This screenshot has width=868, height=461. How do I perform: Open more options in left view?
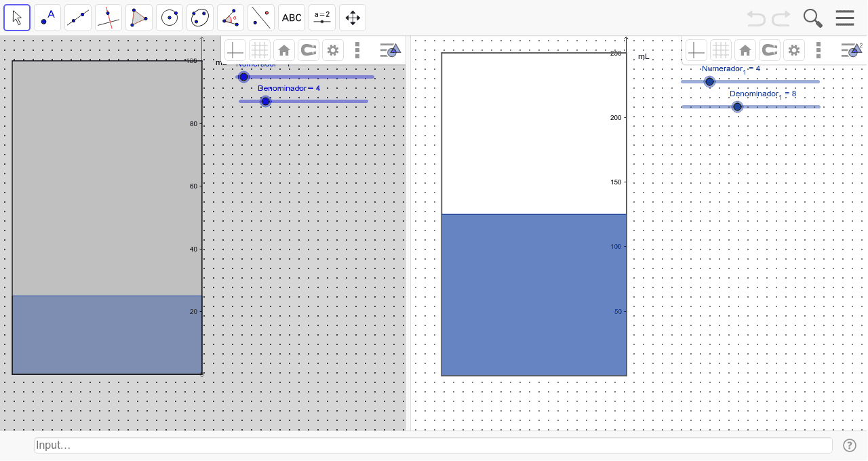357,50
